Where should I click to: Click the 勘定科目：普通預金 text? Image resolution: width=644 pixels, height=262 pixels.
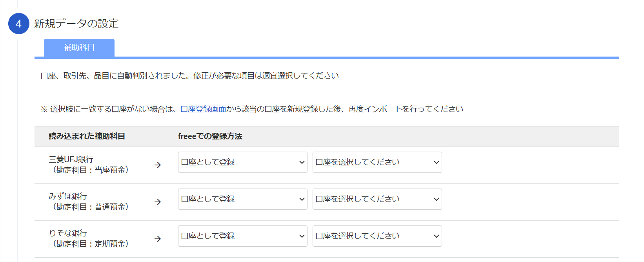tap(91, 207)
